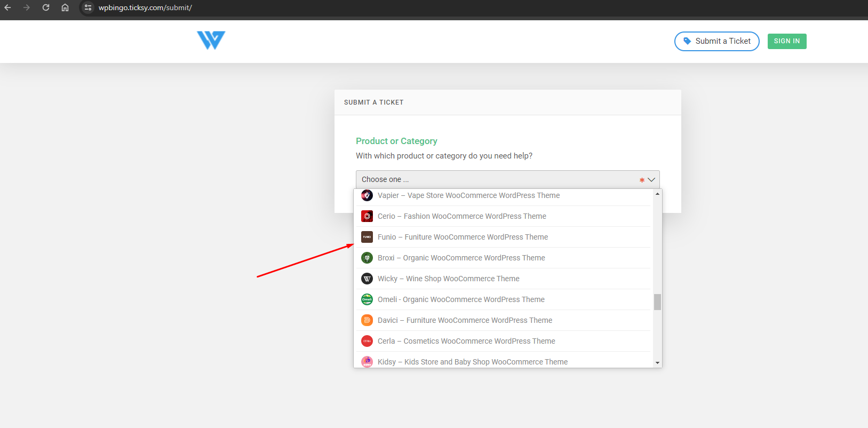Open site information icon in address bar
This screenshot has width=868, height=428.
(88, 7)
